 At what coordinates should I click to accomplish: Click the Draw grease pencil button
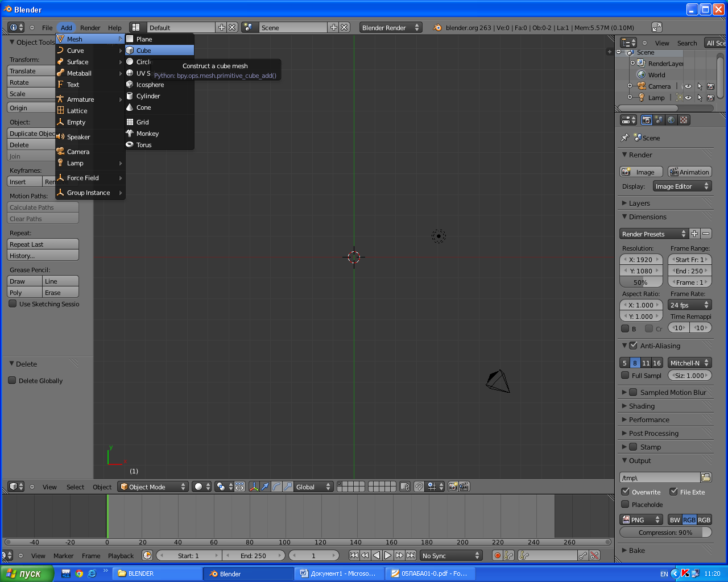click(x=25, y=281)
